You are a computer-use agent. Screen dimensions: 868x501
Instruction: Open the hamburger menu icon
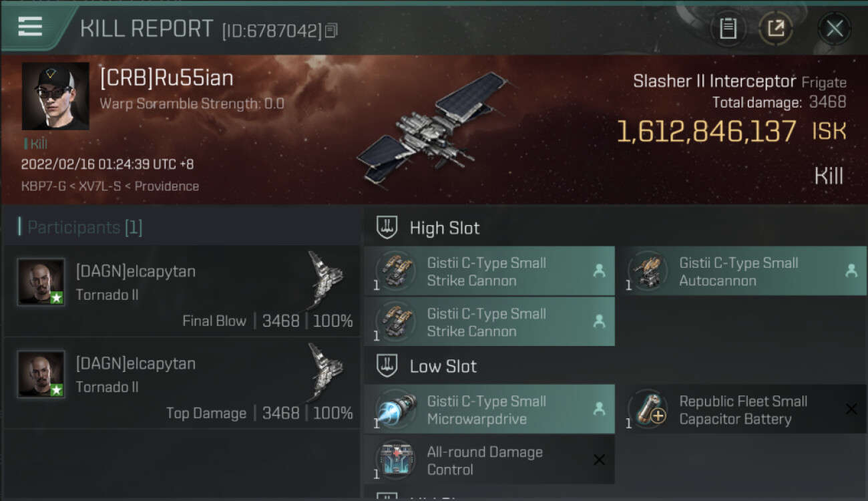pyautogui.click(x=30, y=27)
